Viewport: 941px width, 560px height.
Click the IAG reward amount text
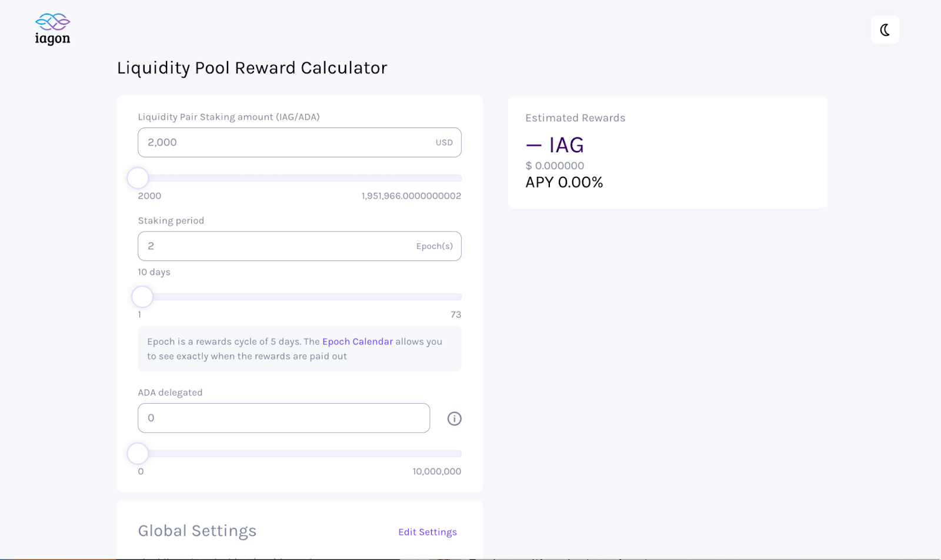tap(555, 145)
